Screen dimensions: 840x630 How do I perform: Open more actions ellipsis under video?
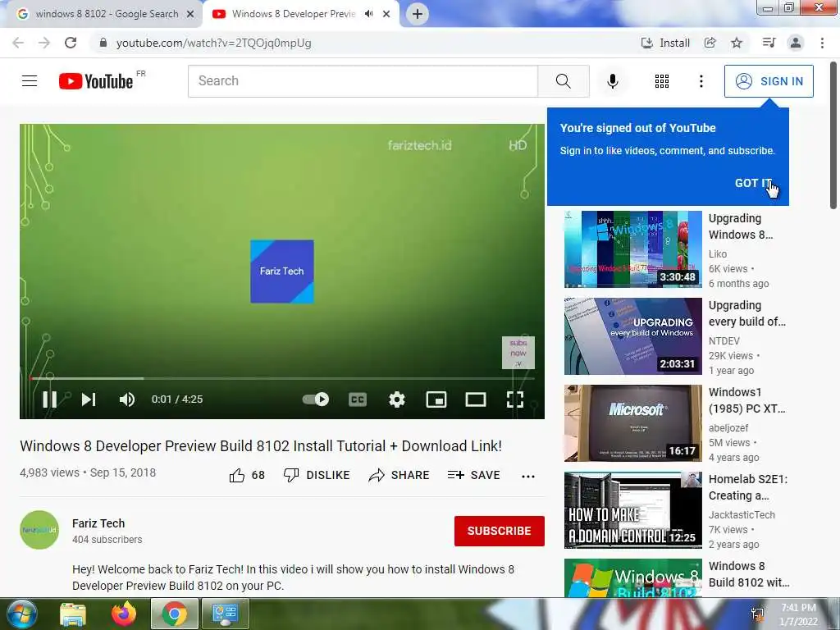click(528, 477)
